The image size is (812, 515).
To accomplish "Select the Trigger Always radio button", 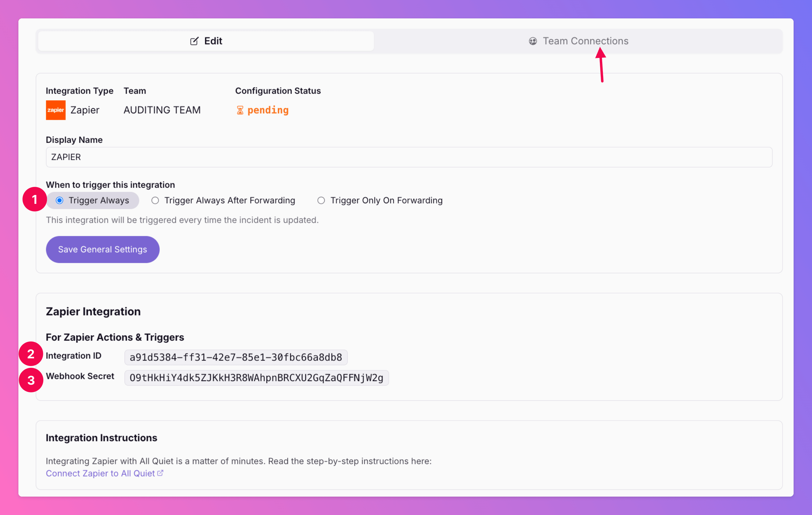I will [x=60, y=200].
